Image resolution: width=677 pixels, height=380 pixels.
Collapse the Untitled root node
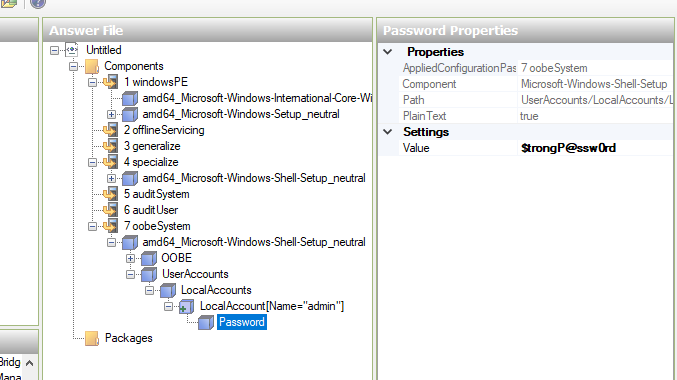(54, 51)
